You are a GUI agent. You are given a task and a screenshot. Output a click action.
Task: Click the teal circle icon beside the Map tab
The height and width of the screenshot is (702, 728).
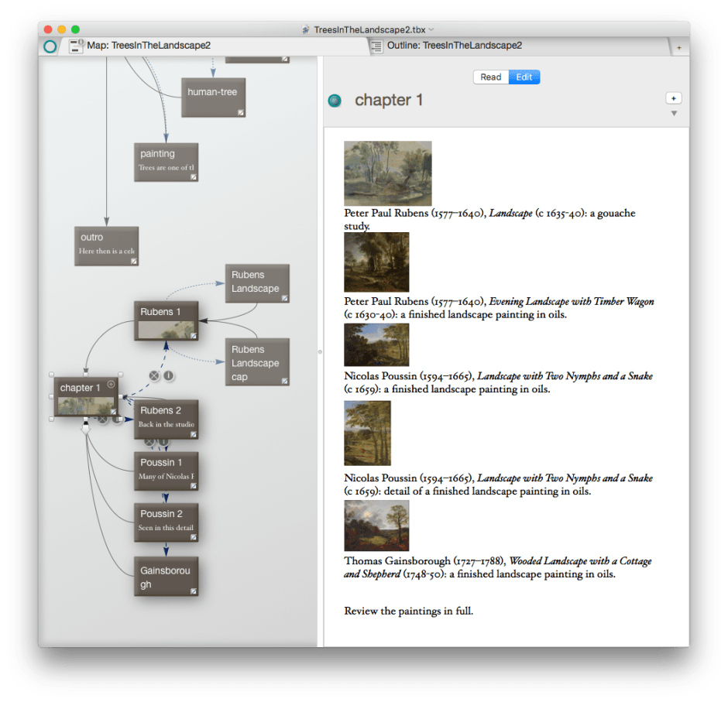point(50,46)
